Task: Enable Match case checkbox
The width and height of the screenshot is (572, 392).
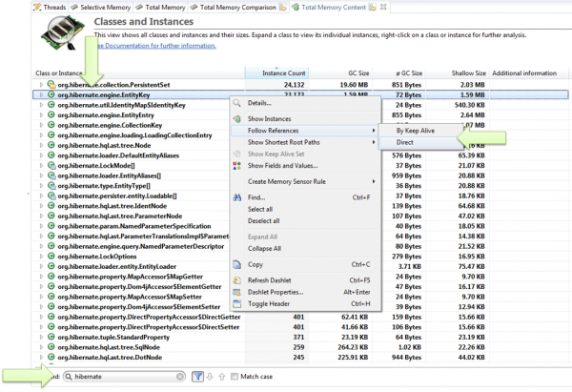Action: (235, 377)
